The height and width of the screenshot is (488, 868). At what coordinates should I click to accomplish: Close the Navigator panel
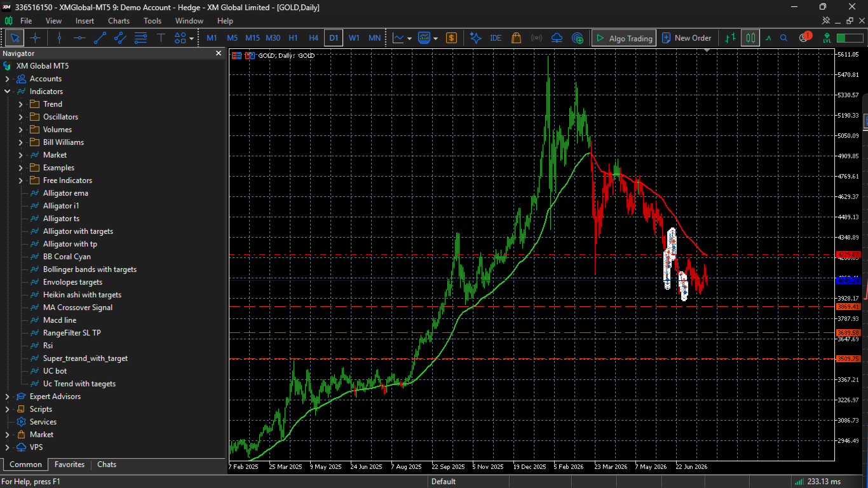tap(219, 53)
